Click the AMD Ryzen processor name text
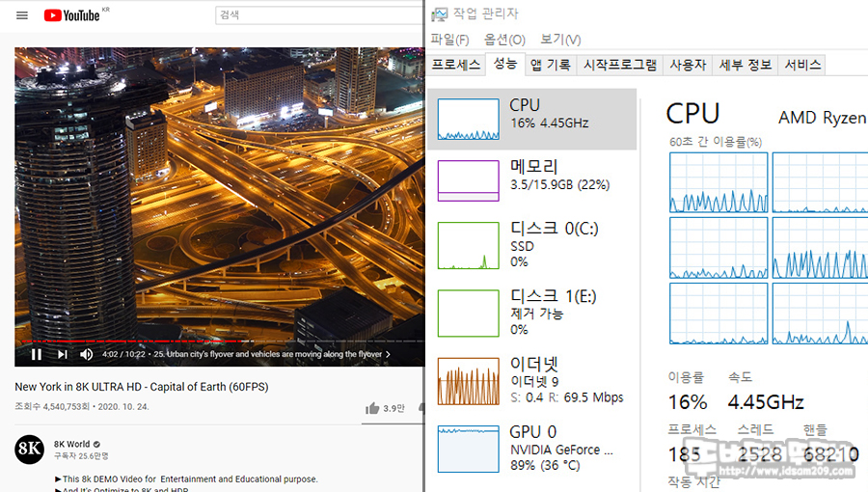The height and width of the screenshot is (492, 868). (x=822, y=118)
